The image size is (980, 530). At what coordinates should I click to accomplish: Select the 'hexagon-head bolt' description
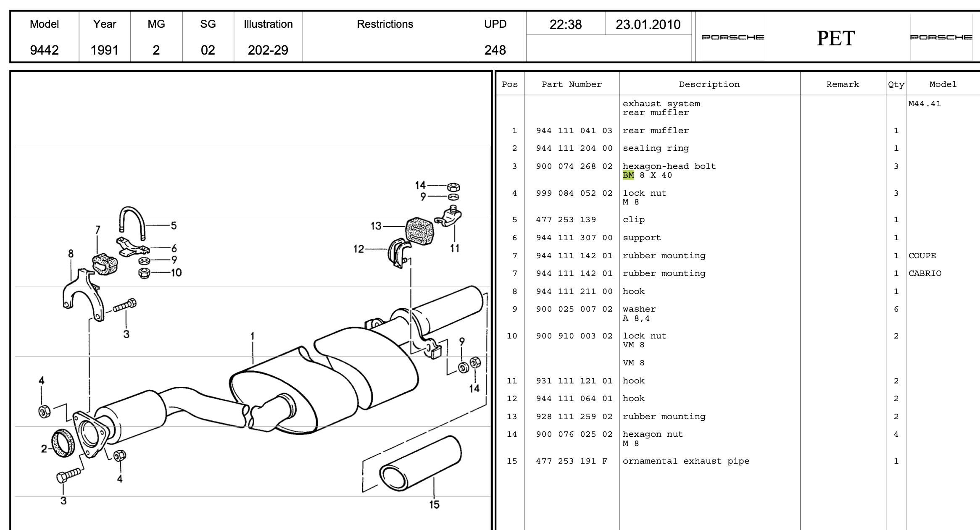coord(669,166)
